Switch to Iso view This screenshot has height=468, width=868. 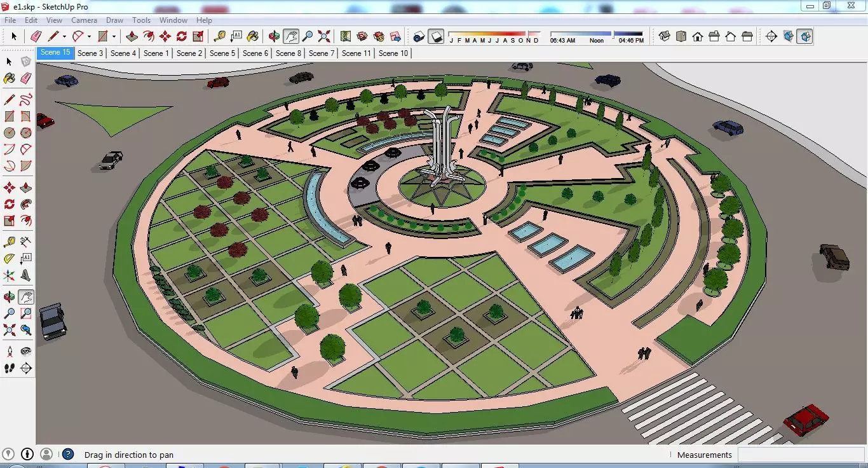coord(665,36)
